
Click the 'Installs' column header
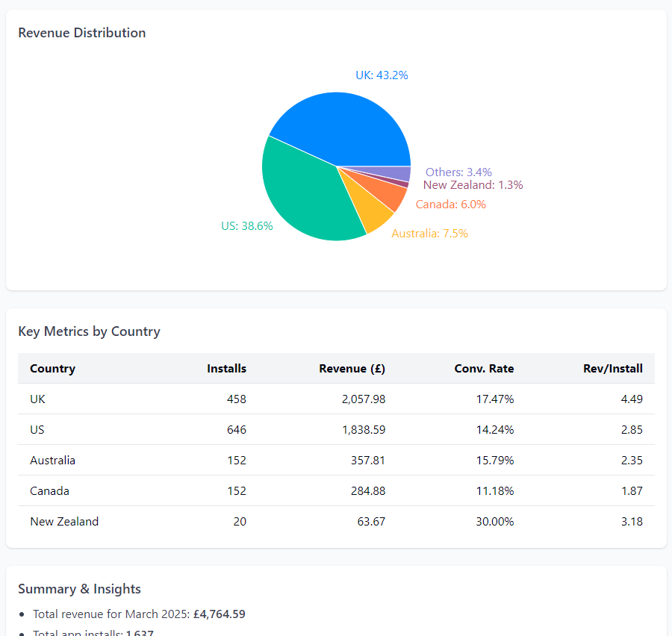pos(227,369)
